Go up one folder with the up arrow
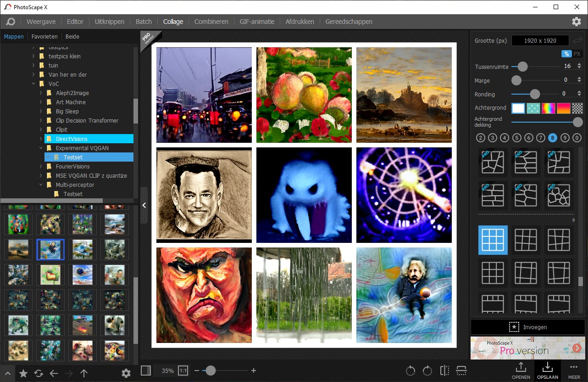This screenshot has width=588, height=382. 84,373
